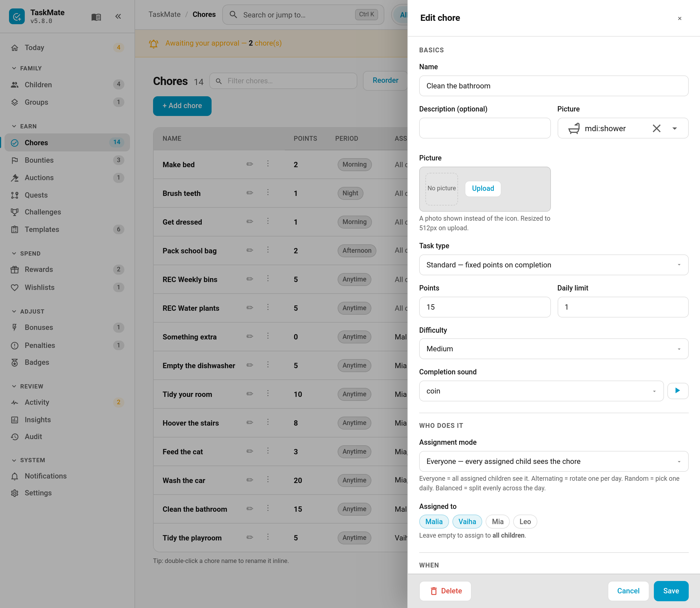Click the Delete chore button

pyautogui.click(x=445, y=591)
